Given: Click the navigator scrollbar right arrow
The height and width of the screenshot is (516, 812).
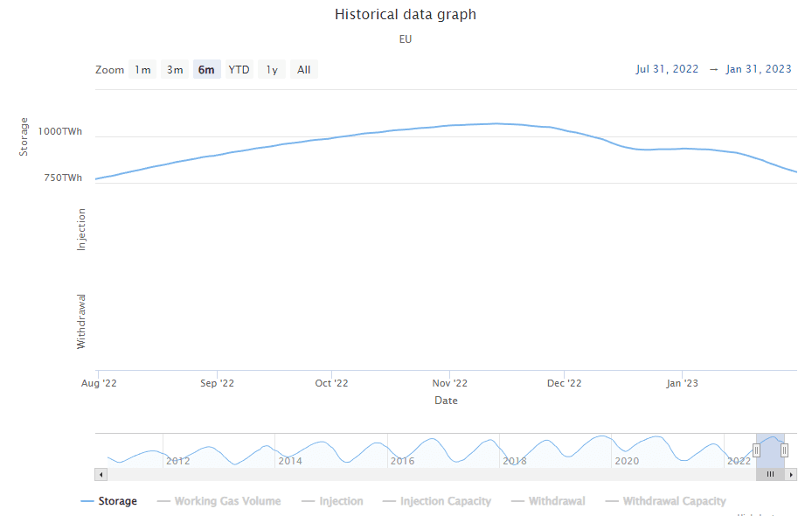Looking at the screenshot, I should point(791,474).
